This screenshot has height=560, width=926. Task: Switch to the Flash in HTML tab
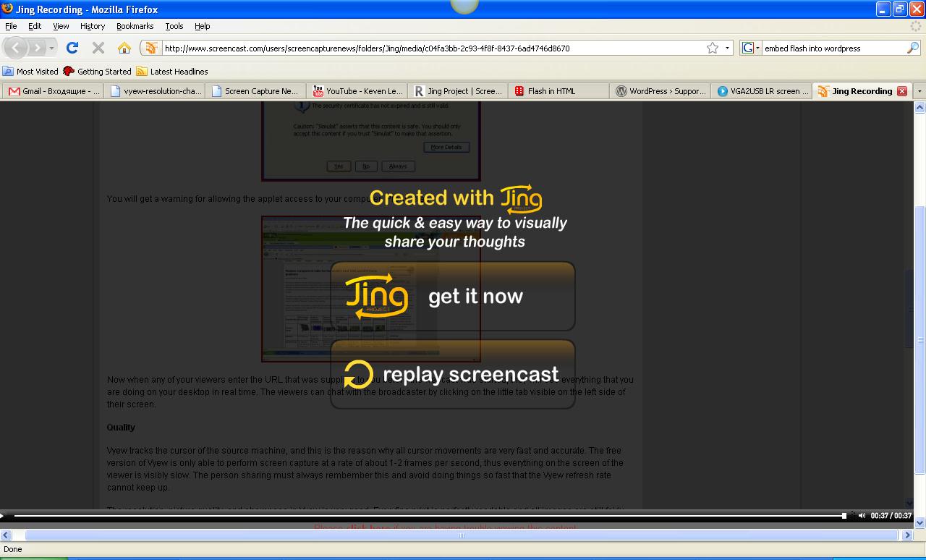click(x=551, y=91)
